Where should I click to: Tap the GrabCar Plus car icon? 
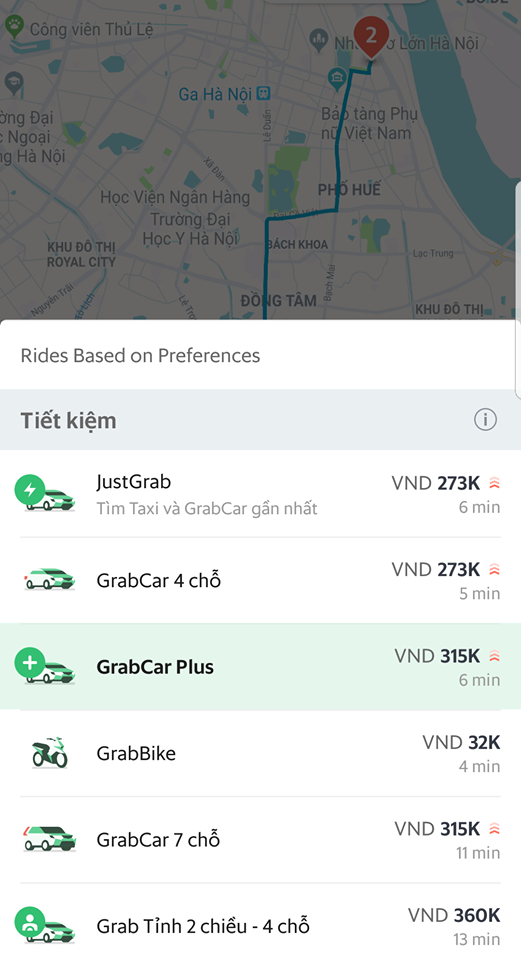pos(45,666)
